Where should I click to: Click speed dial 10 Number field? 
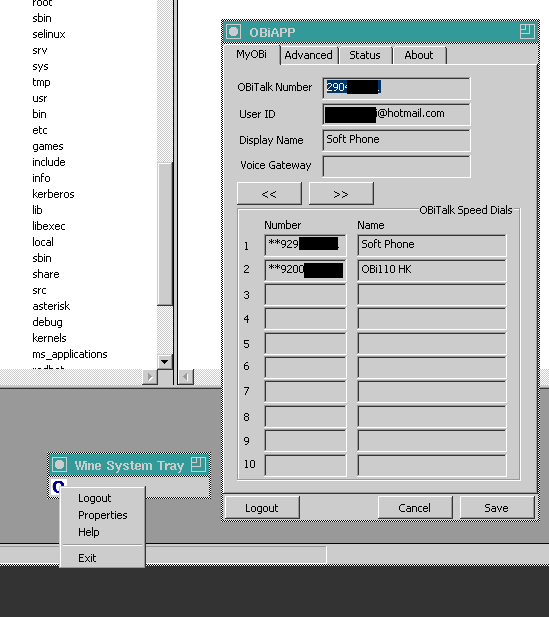point(305,465)
